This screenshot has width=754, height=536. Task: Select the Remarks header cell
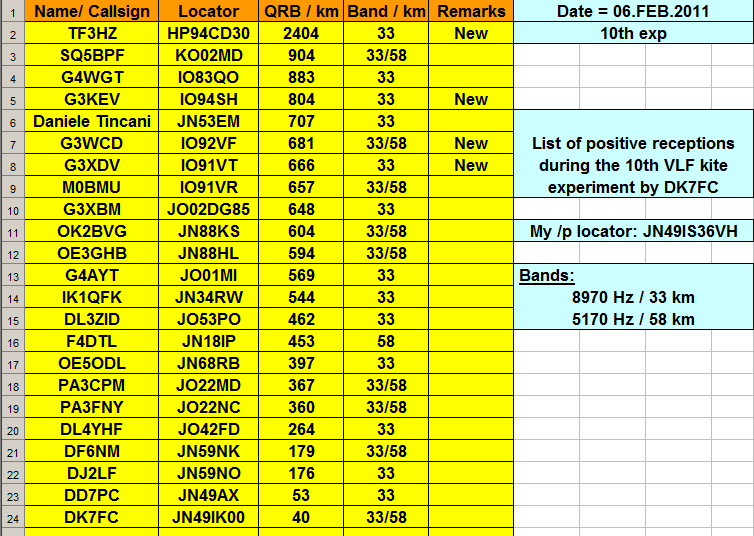tap(471, 11)
